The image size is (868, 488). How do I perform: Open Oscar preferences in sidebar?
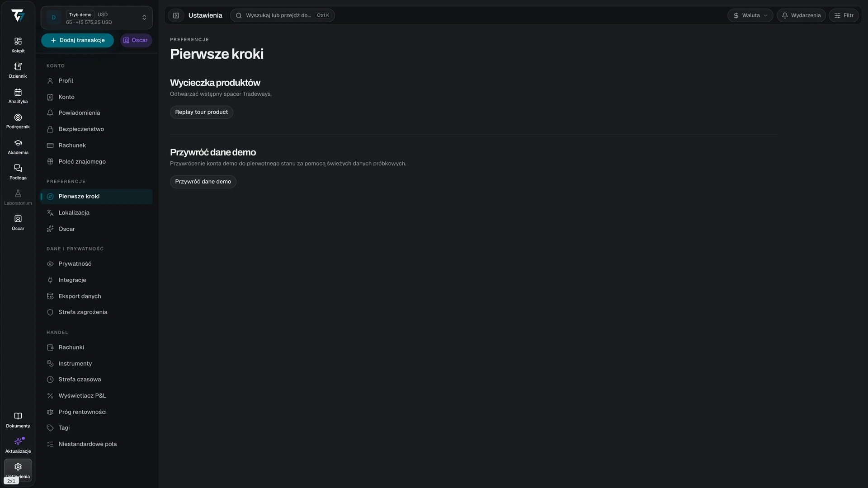pos(97,229)
